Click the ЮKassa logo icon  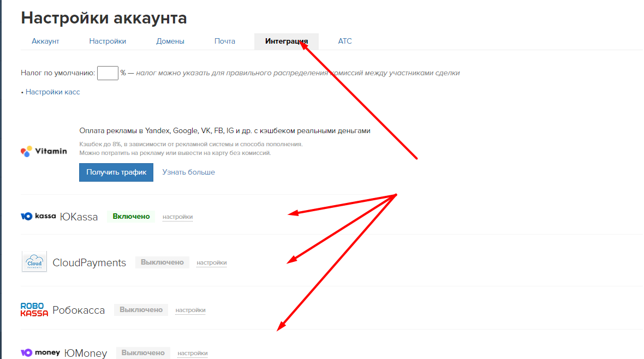tap(38, 216)
